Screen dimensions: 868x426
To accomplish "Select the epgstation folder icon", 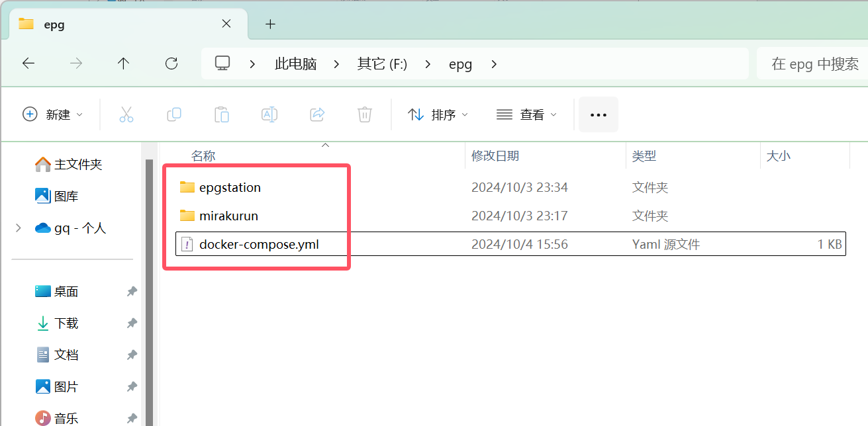I will tap(187, 188).
